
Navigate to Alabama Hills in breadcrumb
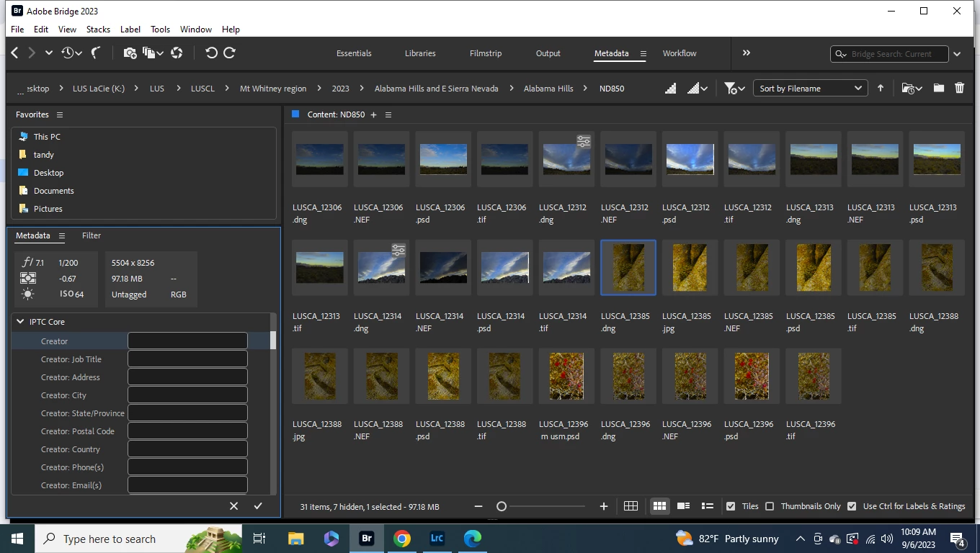[x=548, y=89]
